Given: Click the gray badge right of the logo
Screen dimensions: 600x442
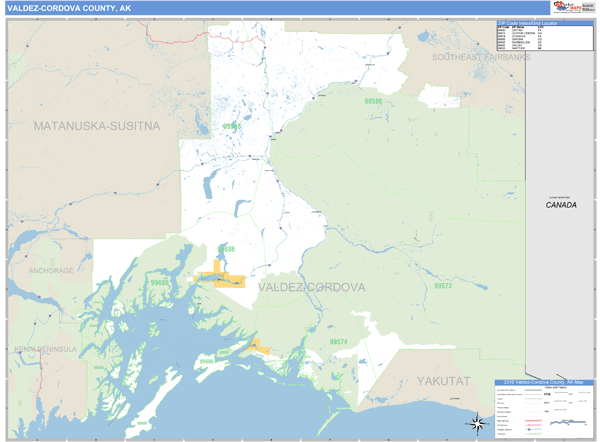Looking at the screenshot, I should (x=588, y=7).
